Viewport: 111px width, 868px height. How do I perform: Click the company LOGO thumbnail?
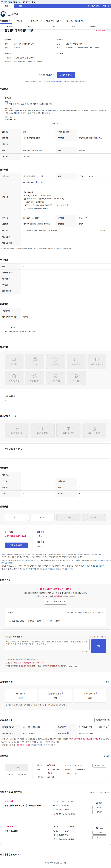(16, 768)
